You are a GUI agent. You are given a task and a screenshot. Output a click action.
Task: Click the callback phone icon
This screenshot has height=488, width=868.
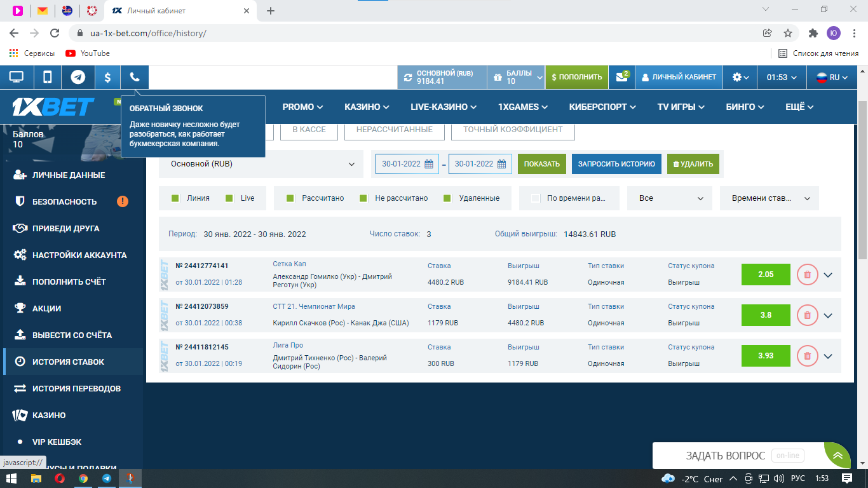135,78
